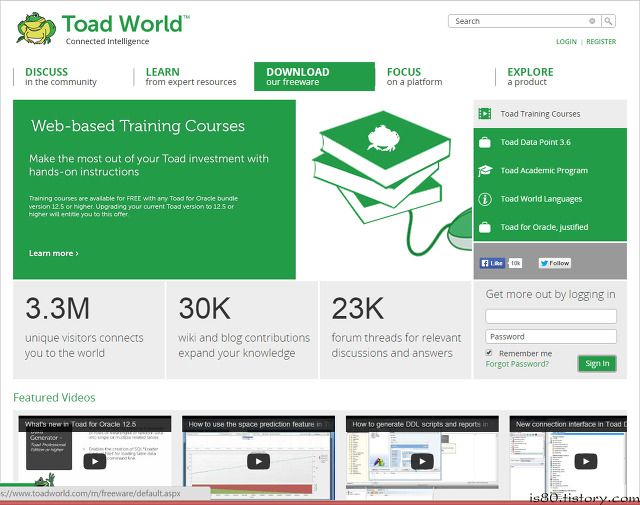Image resolution: width=640 pixels, height=505 pixels.
Task: Click the username field above Password
Action: click(x=551, y=316)
